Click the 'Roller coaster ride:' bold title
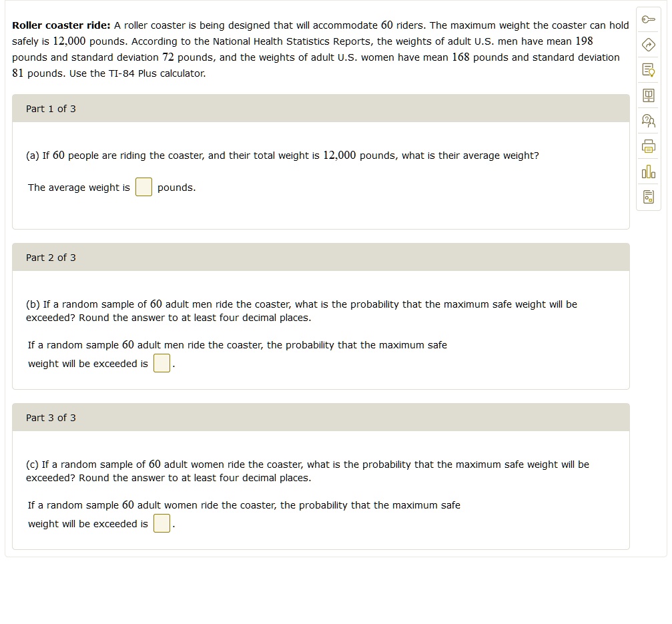This screenshot has height=624, width=672. click(61, 25)
